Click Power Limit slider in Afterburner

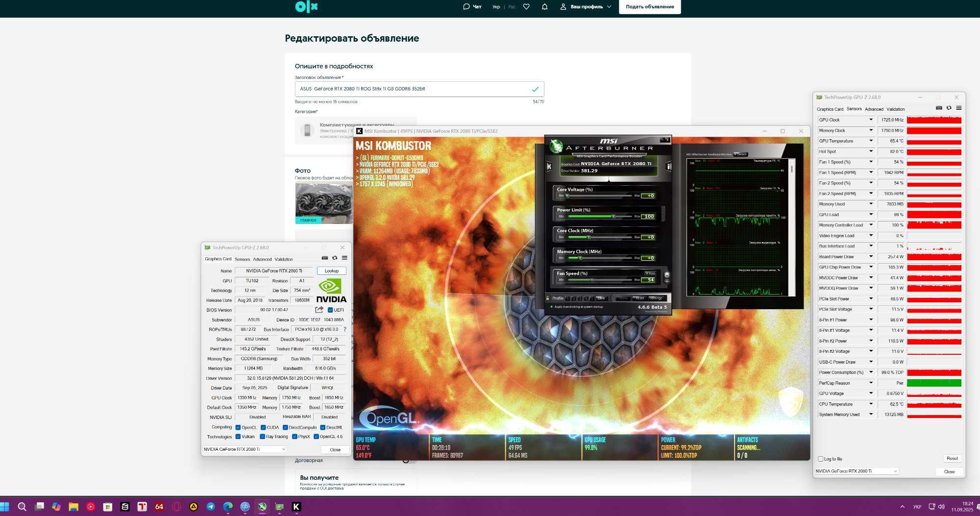pos(600,216)
